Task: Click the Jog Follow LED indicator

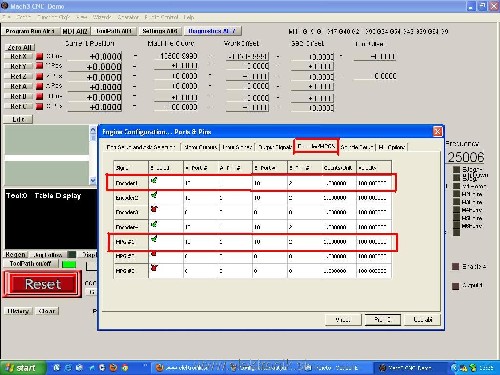Action: [x=72, y=254]
